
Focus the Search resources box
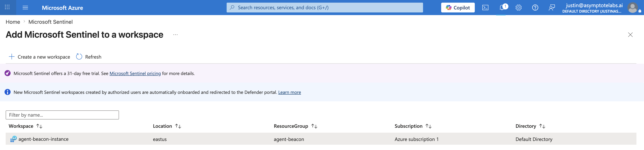click(x=324, y=8)
